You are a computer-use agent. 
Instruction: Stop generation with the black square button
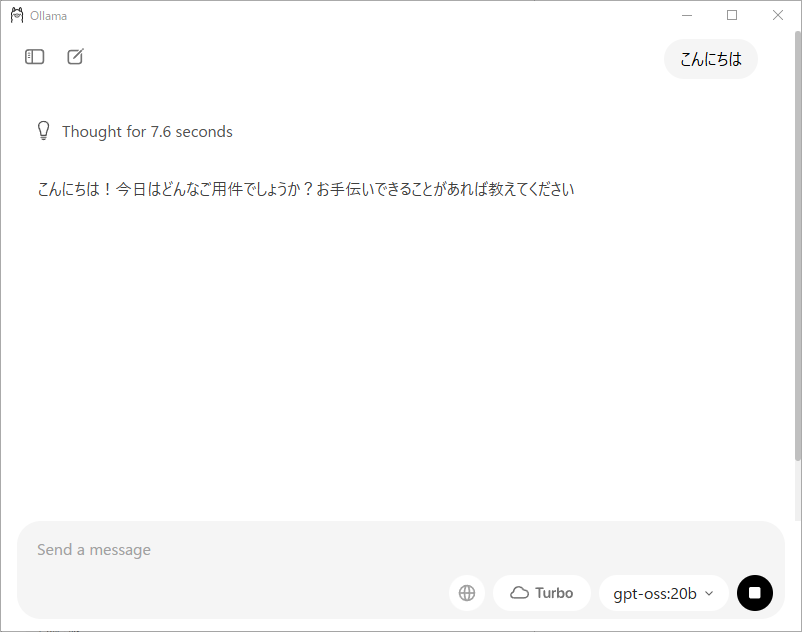click(x=754, y=593)
